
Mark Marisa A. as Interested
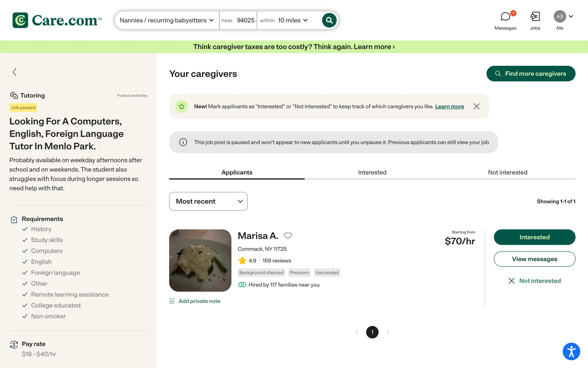[534, 237]
